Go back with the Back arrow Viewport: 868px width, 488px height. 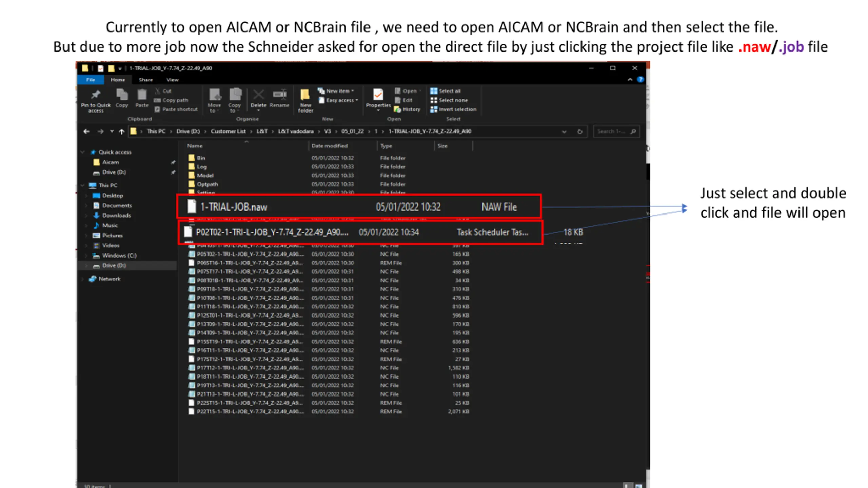86,131
